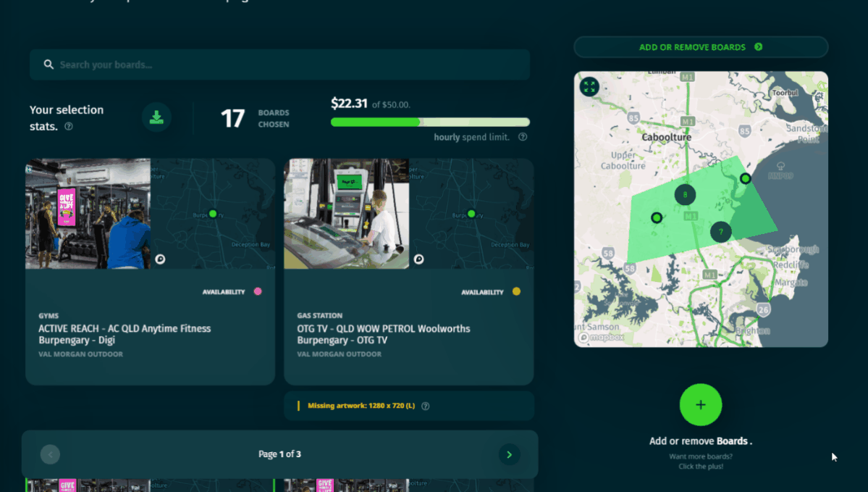Open the OTG TV WOW PETROL Woolworths board title
Screen dimensions: 868x492
tap(384, 334)
